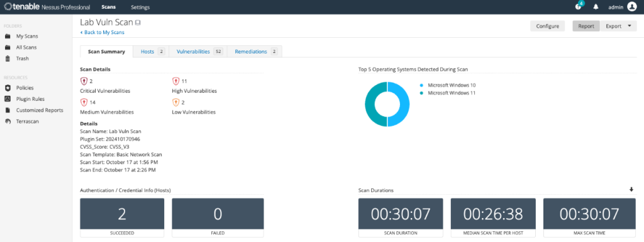Viewport: 644px width, 242px height.
Task: Click the My Scans folder icon
Action: pos(8,36)
